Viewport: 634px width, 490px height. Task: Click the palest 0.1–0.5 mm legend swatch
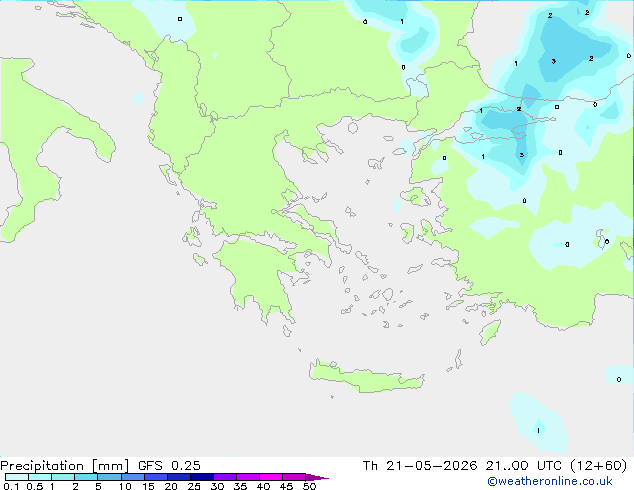17,477
